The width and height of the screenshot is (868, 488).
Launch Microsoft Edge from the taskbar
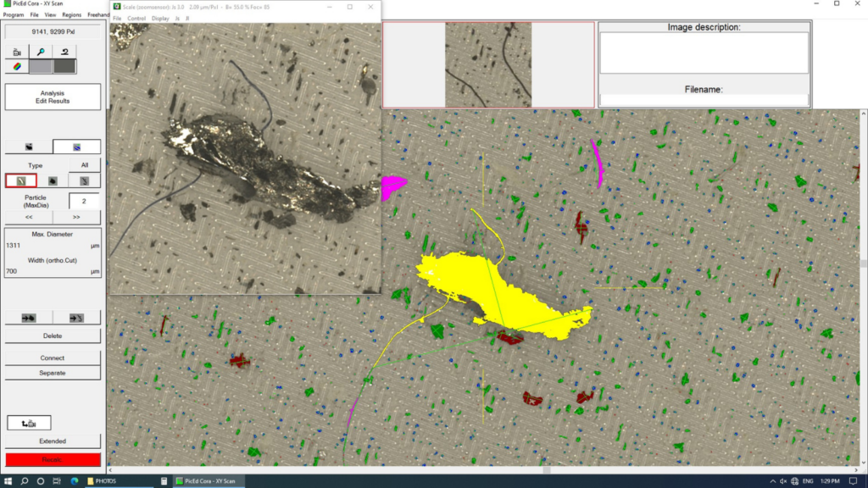pos(75,481)
